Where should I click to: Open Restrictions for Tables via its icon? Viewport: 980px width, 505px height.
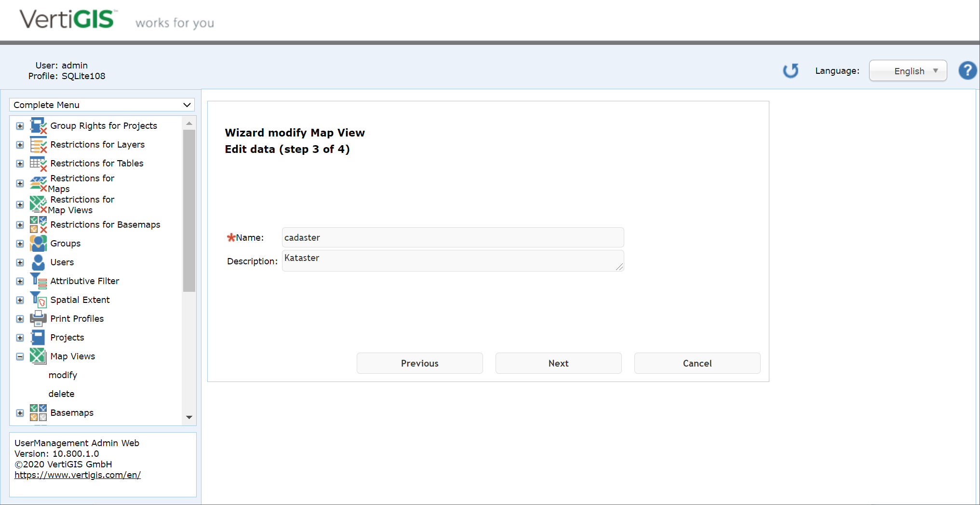pyautogui.click(x=38, y=163)
